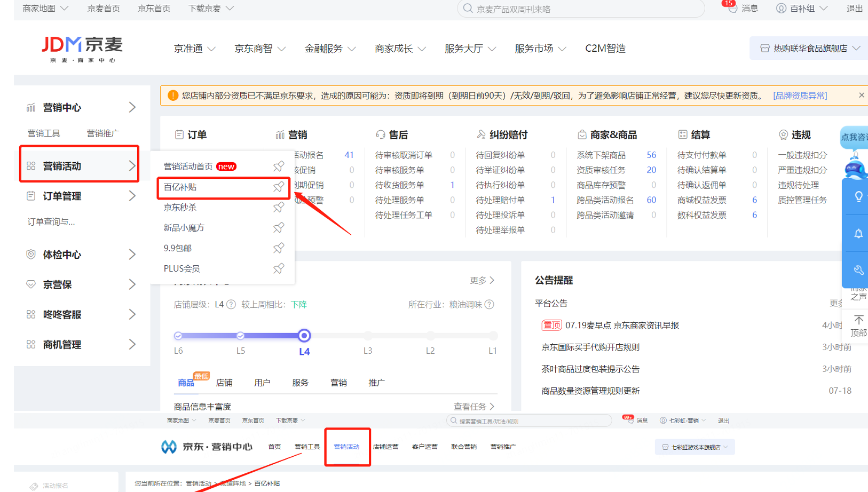Screen dimensions: 868x492
Task: Click the L5 point on the level bar
Action: [241, 336]
